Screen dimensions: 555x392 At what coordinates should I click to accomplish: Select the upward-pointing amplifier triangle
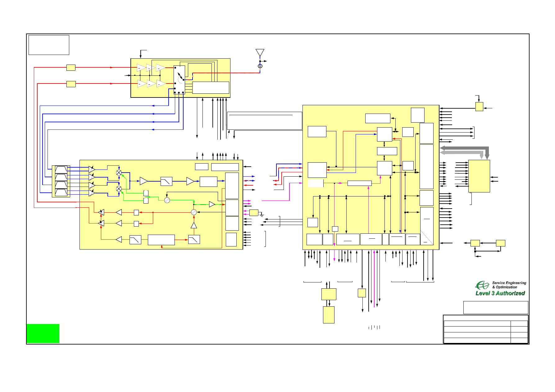[193, 225]
